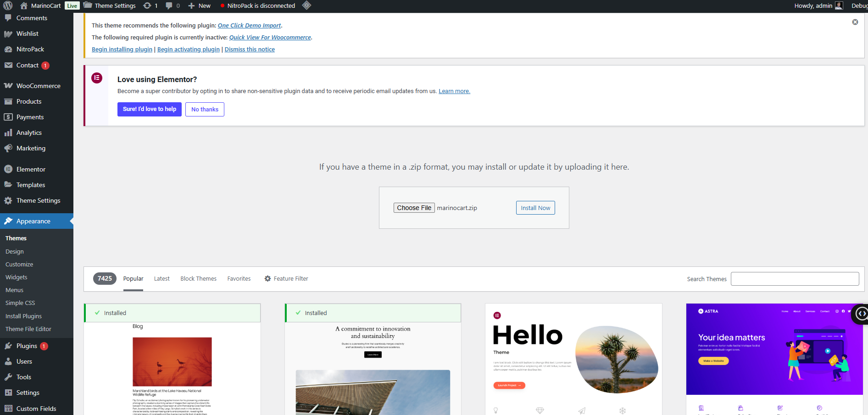Screen dimensions: 868x415
Task: Click the WordPress logo in admin bar
Action: pyautogui.click(x=8, y=6)
